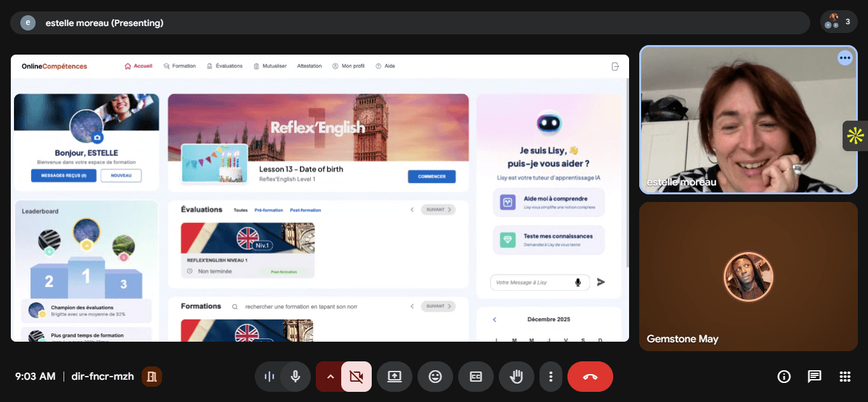Go to Accueil tab in OnlineCompétences

139,66
